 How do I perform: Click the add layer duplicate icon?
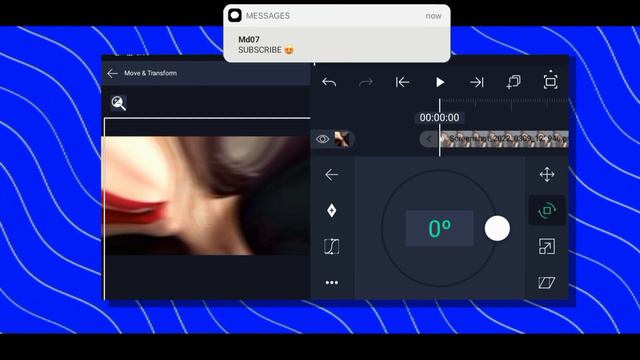click(x=513, y=82)
